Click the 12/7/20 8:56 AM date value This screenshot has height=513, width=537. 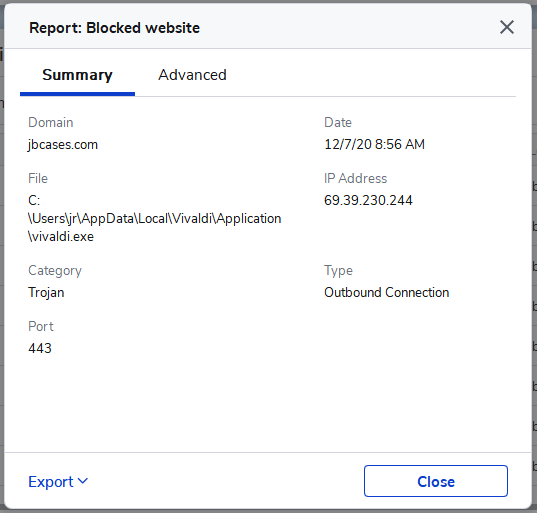pos(374,144)
